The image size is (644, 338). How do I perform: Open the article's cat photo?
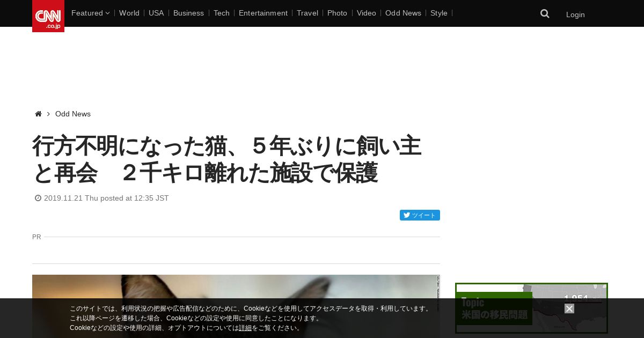pos(236,306)
